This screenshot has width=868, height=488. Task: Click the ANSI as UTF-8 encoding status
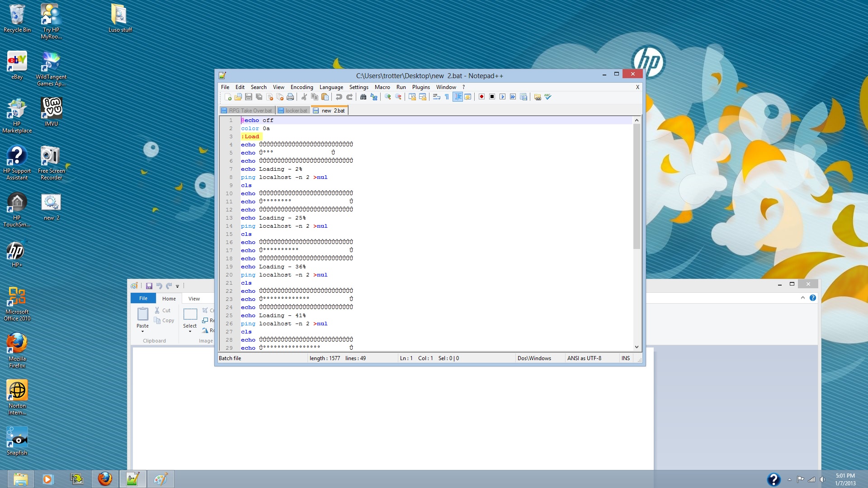point(584,358)
